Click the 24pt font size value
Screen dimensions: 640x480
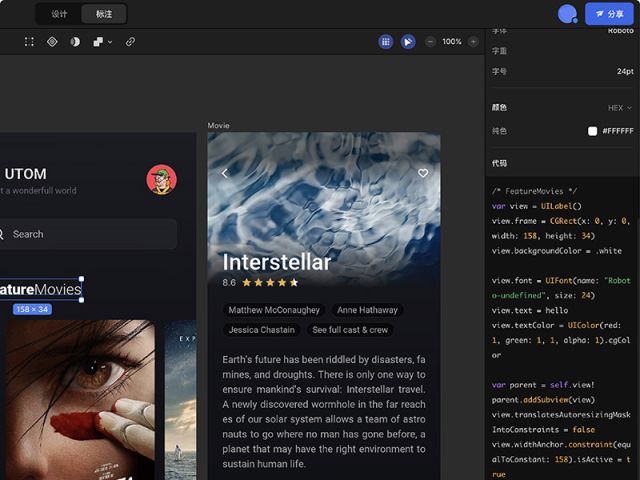point(625,71)
